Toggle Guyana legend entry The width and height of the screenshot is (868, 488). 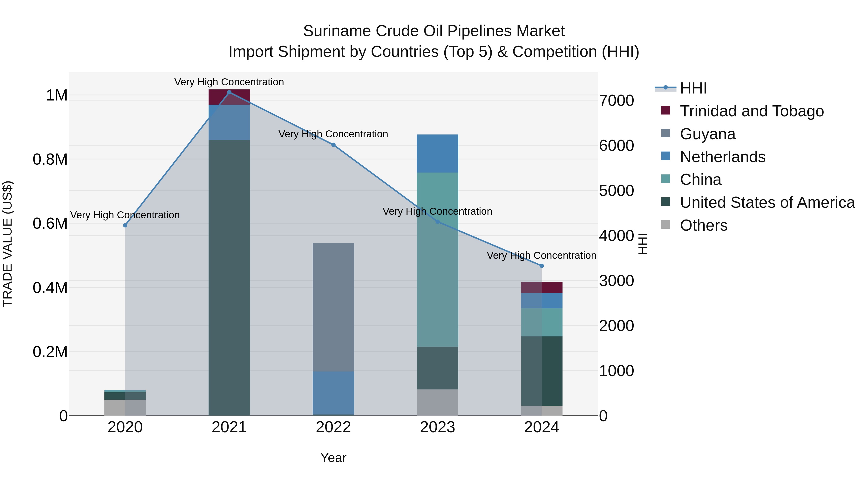[698, 134]
